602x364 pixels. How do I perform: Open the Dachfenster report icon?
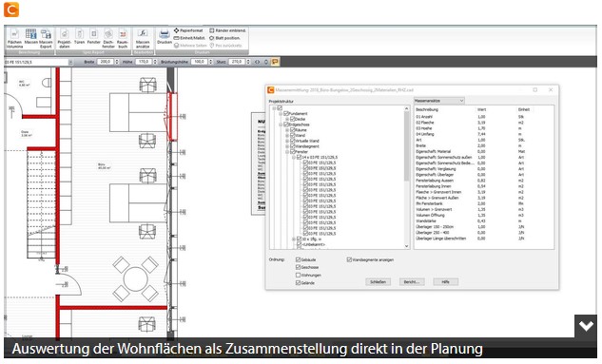point(108,38)
